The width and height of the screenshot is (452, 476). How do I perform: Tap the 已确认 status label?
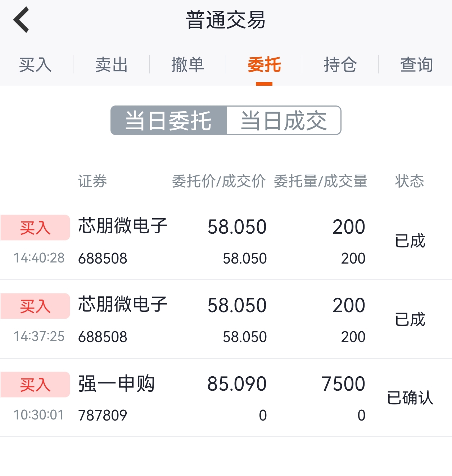point(410,398)
